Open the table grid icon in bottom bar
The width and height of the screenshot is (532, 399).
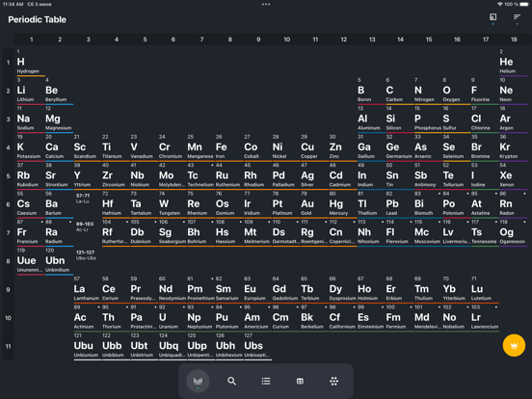click(x=300, y=381)
